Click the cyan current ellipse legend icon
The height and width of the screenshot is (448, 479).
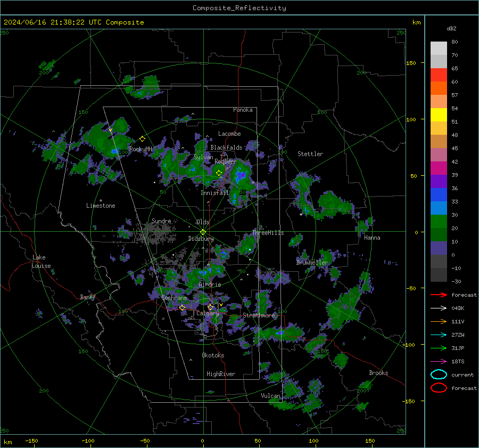[x=439, y=374]
